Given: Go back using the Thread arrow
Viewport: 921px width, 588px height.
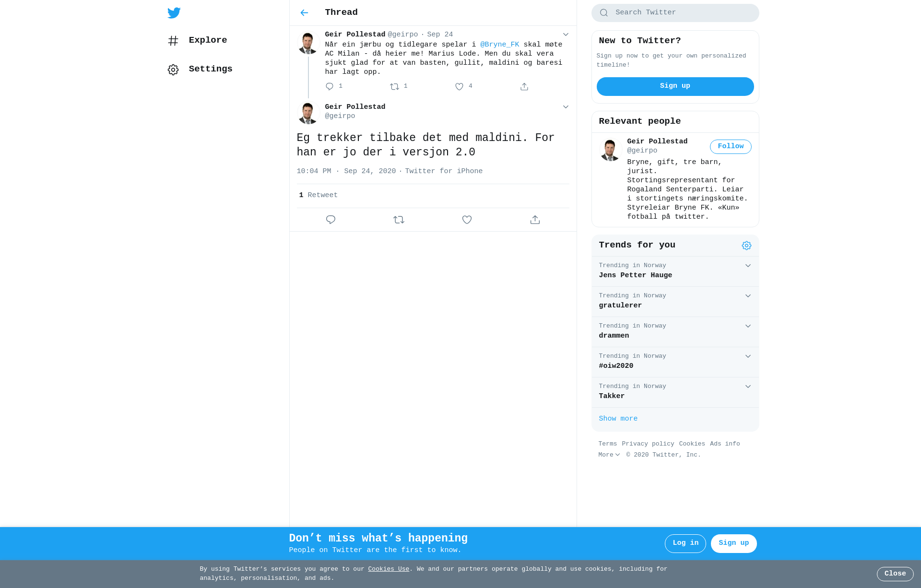Looking at the screenshot, I should [304, 13].
